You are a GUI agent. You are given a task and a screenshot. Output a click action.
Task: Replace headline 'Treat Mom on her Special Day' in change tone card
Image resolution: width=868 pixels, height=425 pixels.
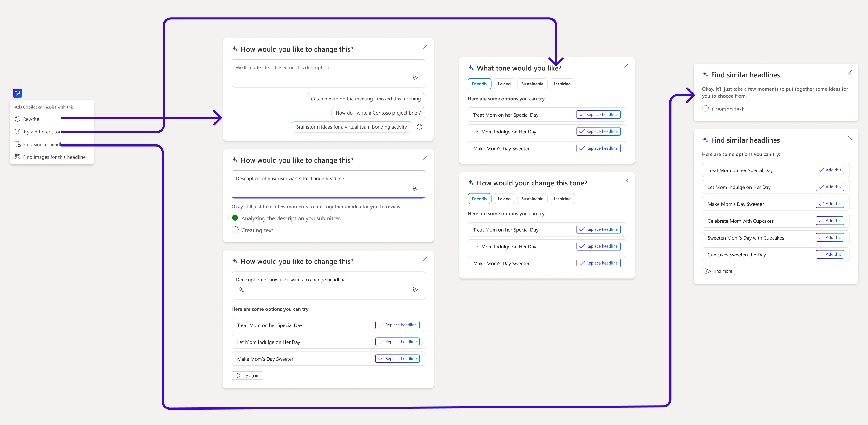pyautogui.click(x=599, y=229)
